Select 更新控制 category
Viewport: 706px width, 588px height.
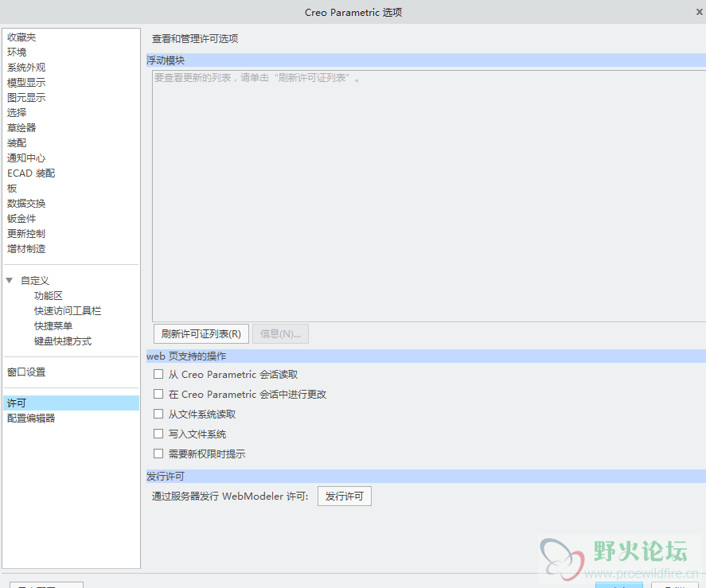[26, 234]
